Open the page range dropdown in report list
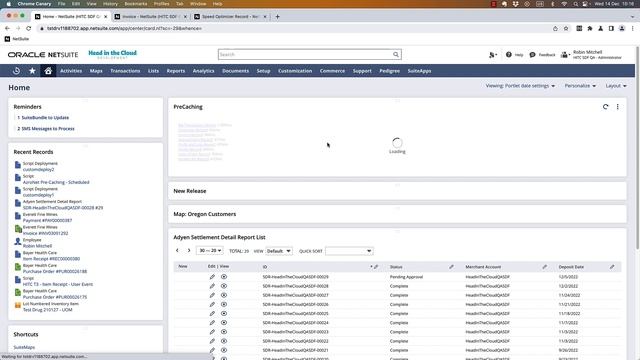 (210, 251)
